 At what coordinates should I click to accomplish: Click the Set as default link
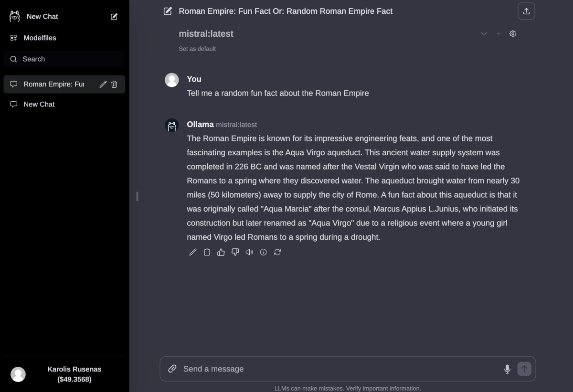pos(197,49)
